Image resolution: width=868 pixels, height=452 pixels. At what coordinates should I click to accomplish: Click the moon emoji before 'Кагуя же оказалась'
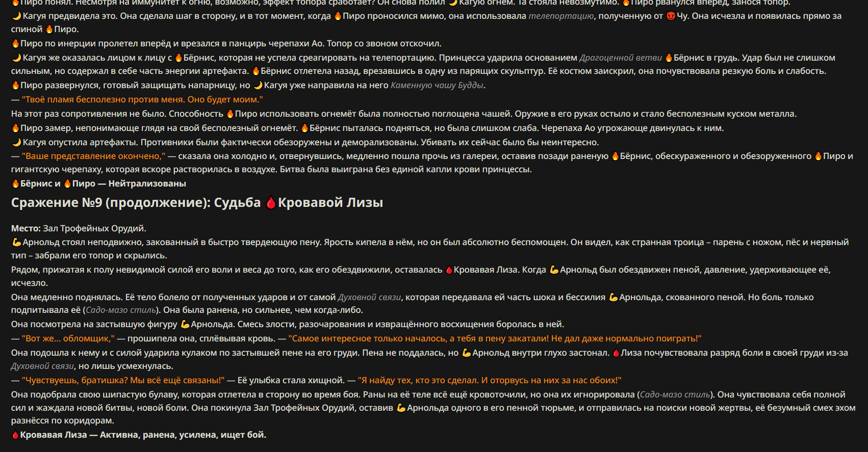click(16, 58)
